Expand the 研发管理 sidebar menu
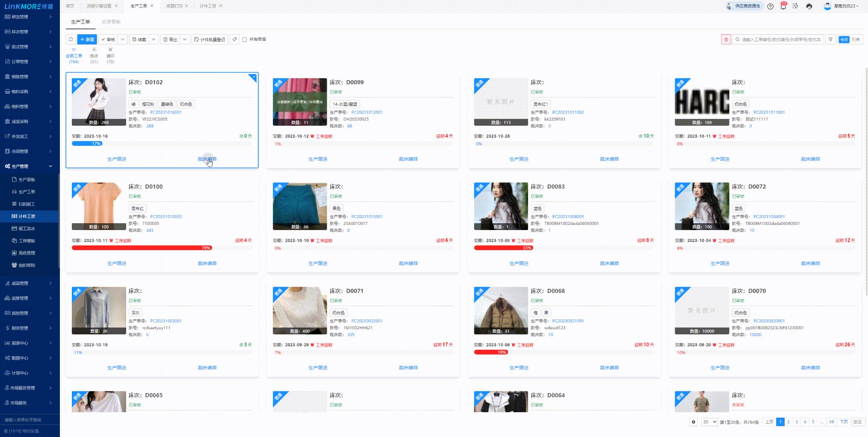This screenshot has width=868, height=437. coord(29,17)
